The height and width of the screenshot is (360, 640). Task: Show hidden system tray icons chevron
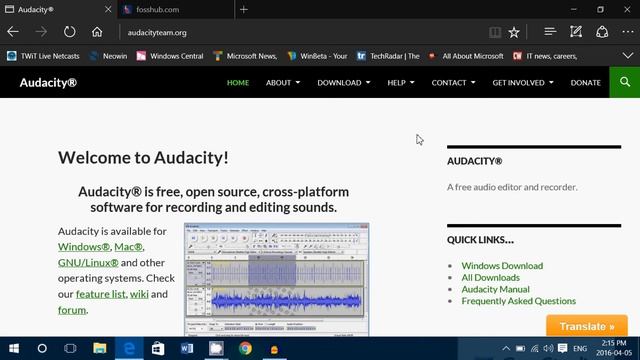click(x=506, y=349)
